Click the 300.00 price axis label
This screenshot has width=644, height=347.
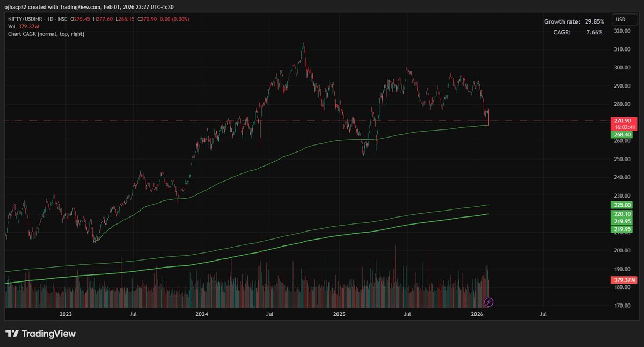pyautogui.click(x=623, y=68)
